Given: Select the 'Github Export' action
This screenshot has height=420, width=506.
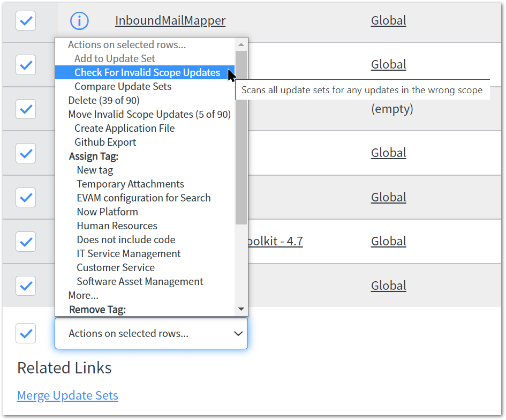Looking at the screenshot, I should click(x=105, y=142).
